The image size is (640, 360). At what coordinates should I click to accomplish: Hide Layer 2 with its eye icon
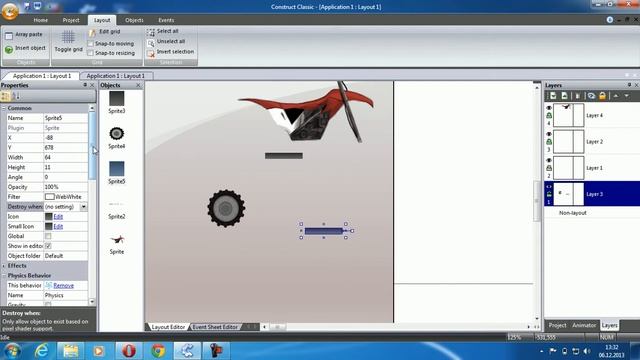tap(549, 134)
